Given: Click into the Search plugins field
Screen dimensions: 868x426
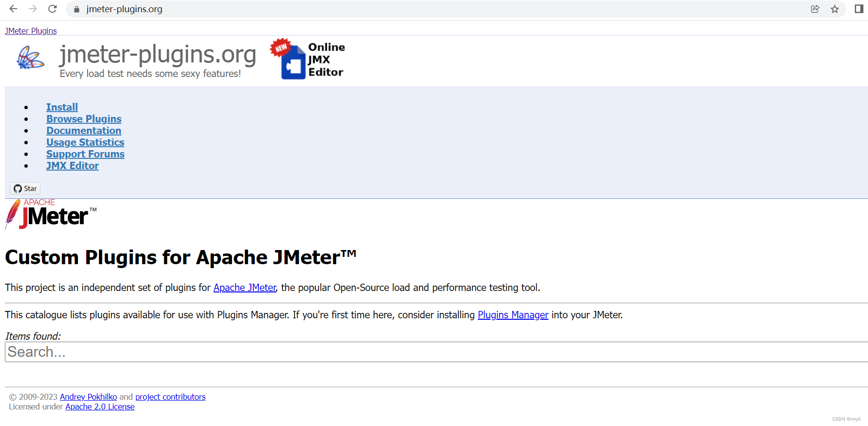Looking at the screenshot, I should [x=436, y=352].
